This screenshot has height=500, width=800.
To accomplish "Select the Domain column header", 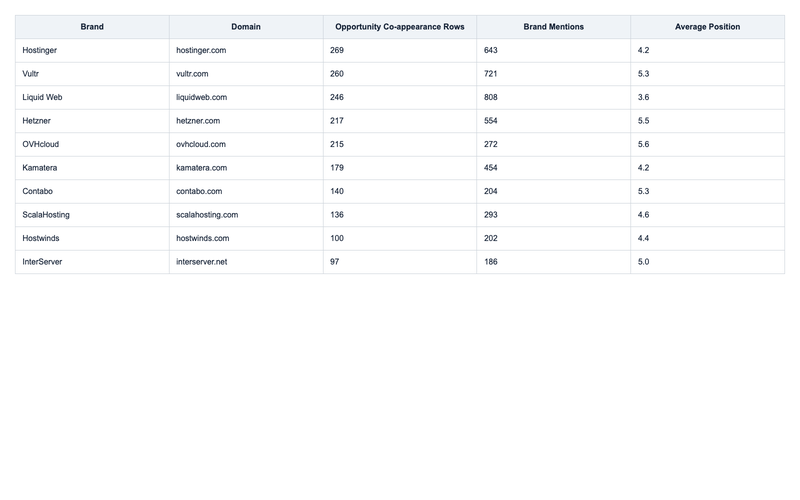I will pos(246,27).
